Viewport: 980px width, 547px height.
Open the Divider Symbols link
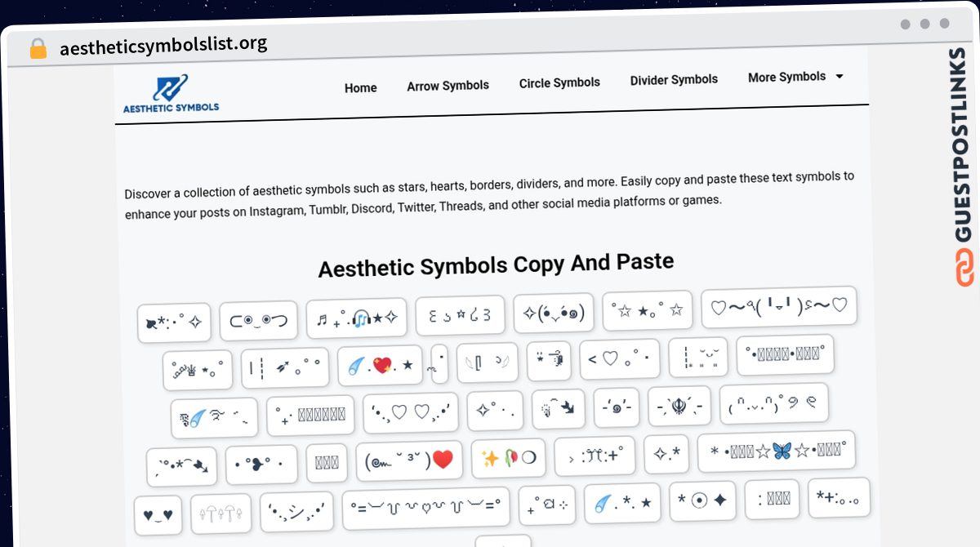674,80
